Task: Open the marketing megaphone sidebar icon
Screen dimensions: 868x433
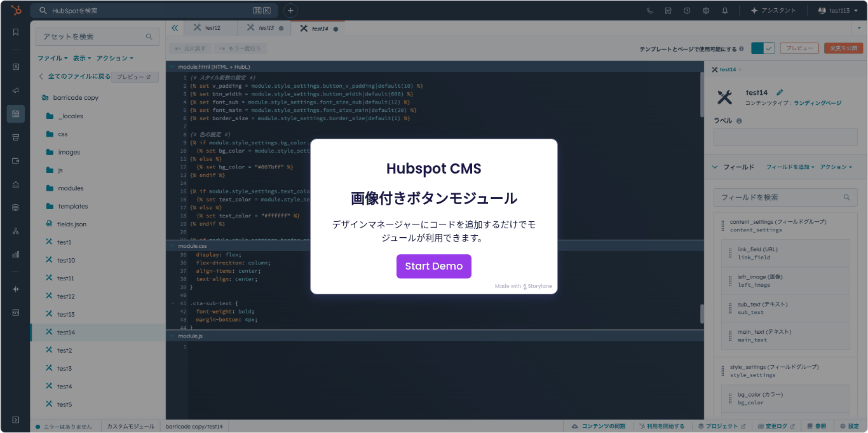Action: coord(16,90)
